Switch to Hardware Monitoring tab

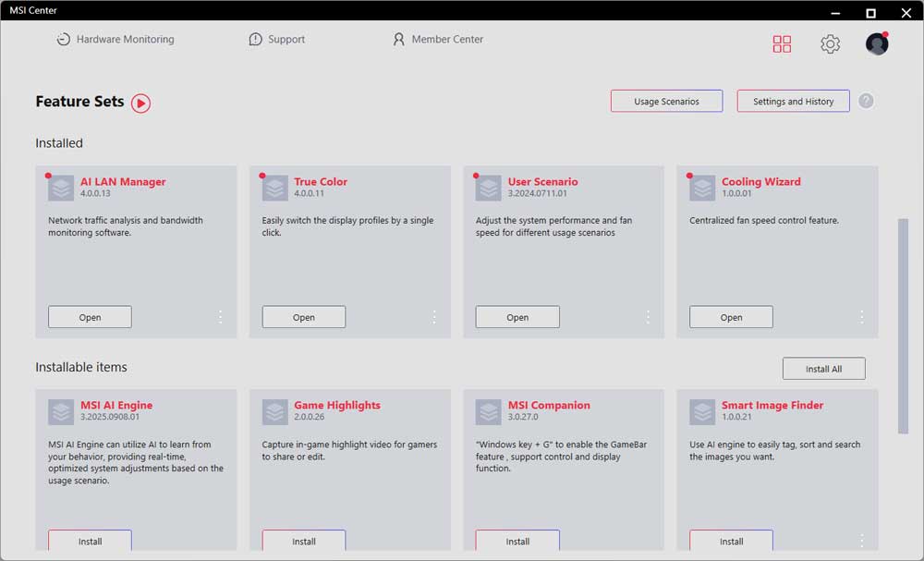pos(115,40)
